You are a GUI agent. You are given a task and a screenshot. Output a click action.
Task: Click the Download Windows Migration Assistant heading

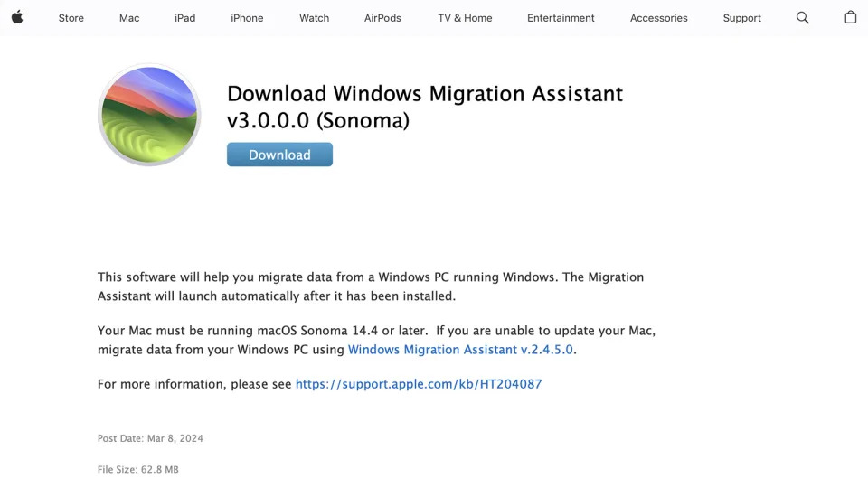tap(425, 107)
